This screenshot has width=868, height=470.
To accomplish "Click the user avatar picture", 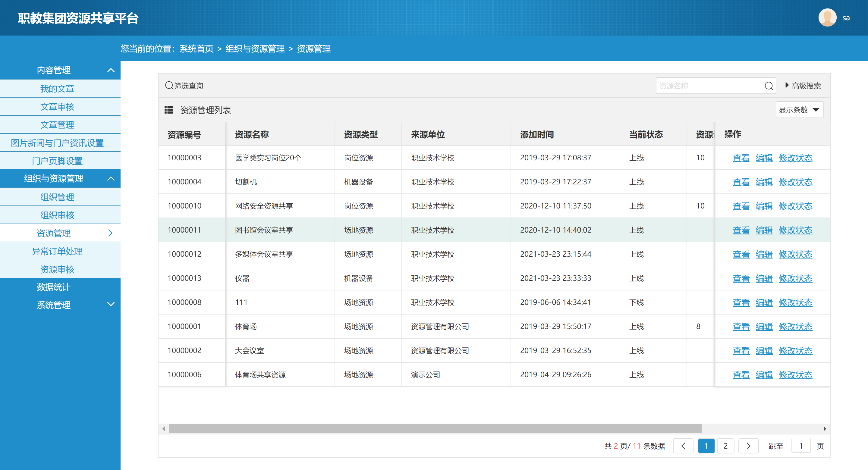I will click(827, 17).
